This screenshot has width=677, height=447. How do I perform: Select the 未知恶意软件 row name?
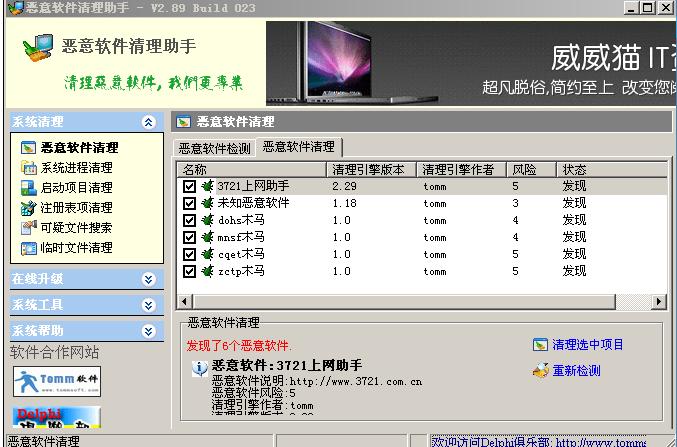pyautogui.click(x=253, y=203)
